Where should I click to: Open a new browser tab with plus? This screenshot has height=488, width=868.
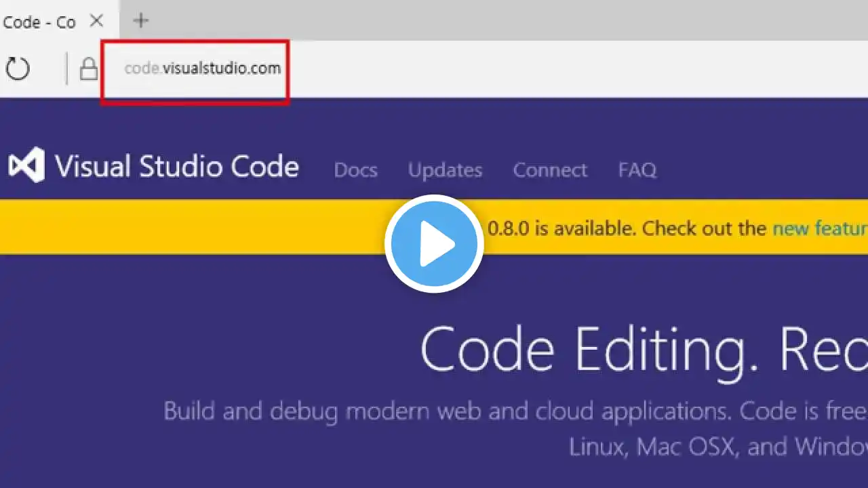(140, 21)
